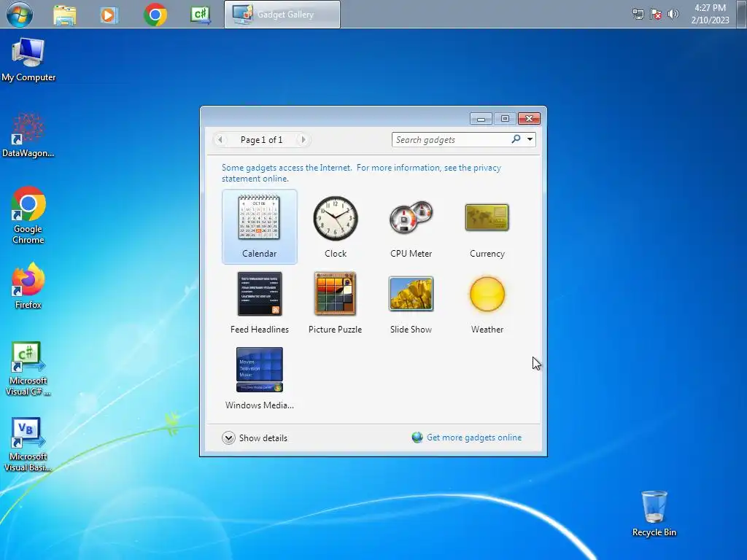Select the Microsoft Visual Basic desktop shortcut
The width and height of the screenshot is (747, 560).
(x=28, y=445)
